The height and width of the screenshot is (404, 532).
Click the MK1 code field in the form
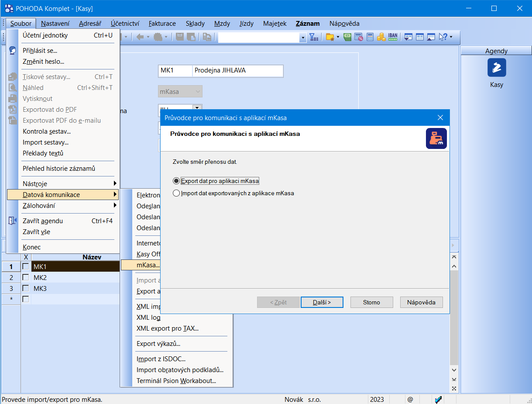pyautogui.click(x=175, y=70)
